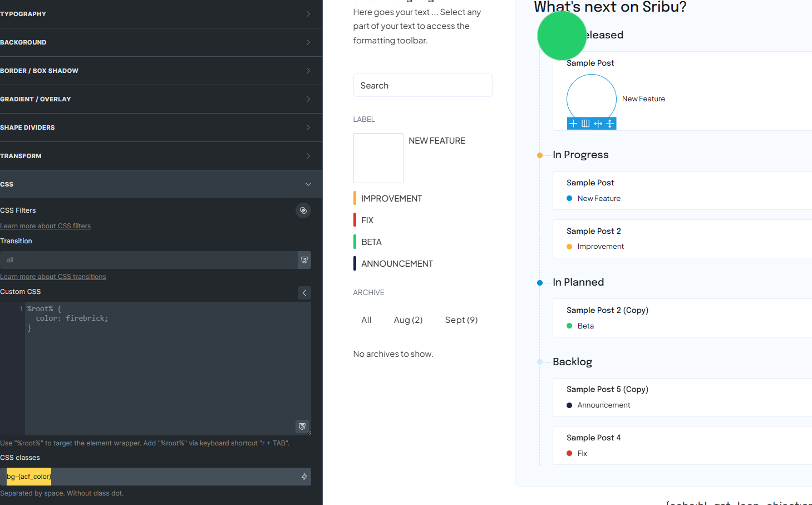Click the Custom CSS panel arrow icon
The height and width of the screenshot is (505, 812).
click(x=304, y=293)
